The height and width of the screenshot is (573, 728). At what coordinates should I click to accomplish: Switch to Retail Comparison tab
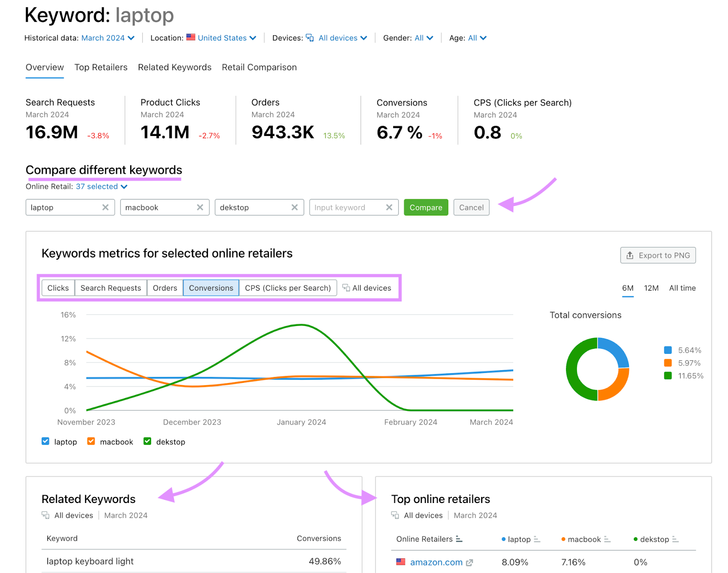[259, 67]
